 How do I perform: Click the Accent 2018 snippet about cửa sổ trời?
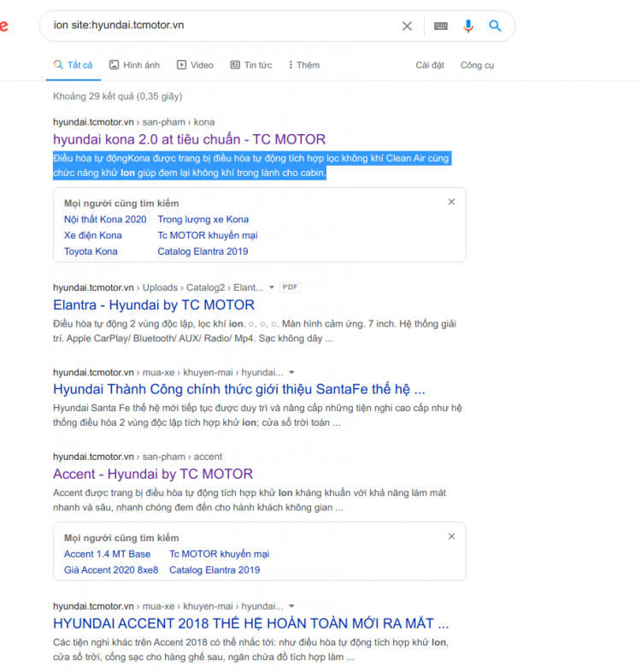pos(250,650)
